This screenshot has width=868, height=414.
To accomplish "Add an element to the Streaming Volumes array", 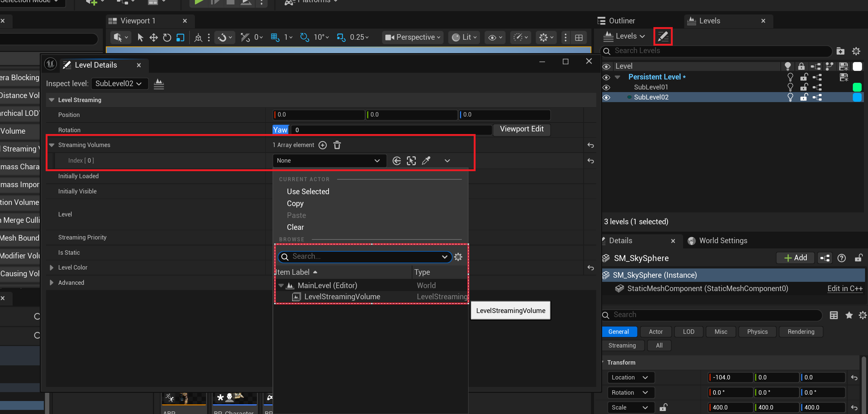I will (323, 145).
